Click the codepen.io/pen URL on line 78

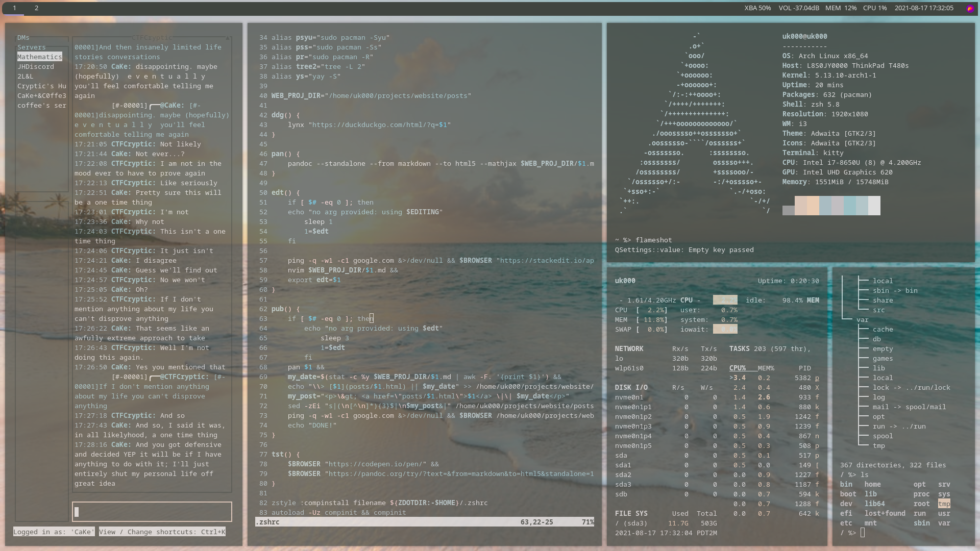click(x=376, y=464)
